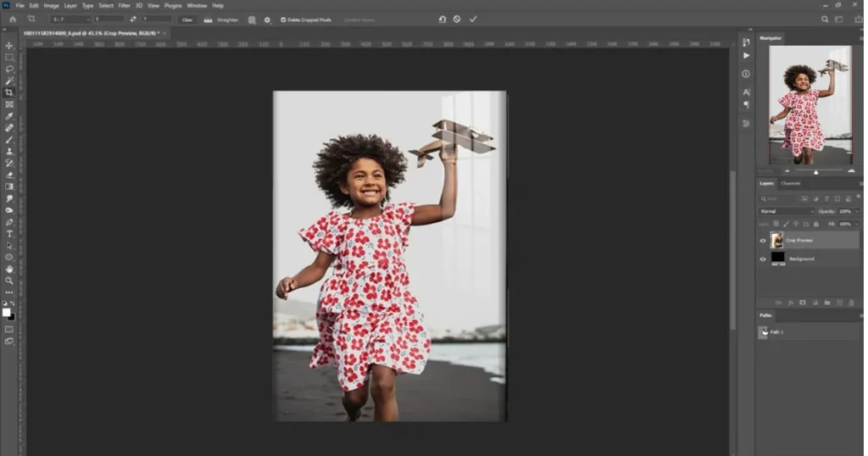The height and width of the screenshot is (456, 868).
Task: Reset the crop box settings
Action: (442, 19)
